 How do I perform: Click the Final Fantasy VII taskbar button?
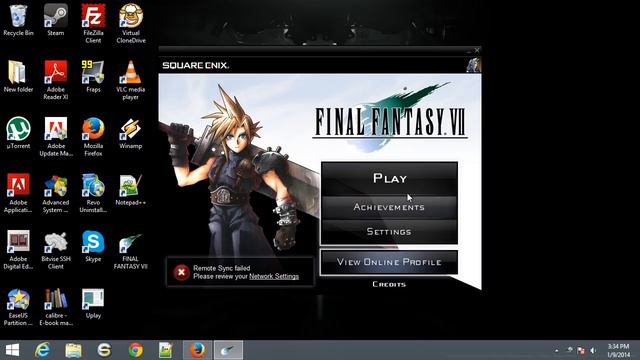[x=229, y=350]
